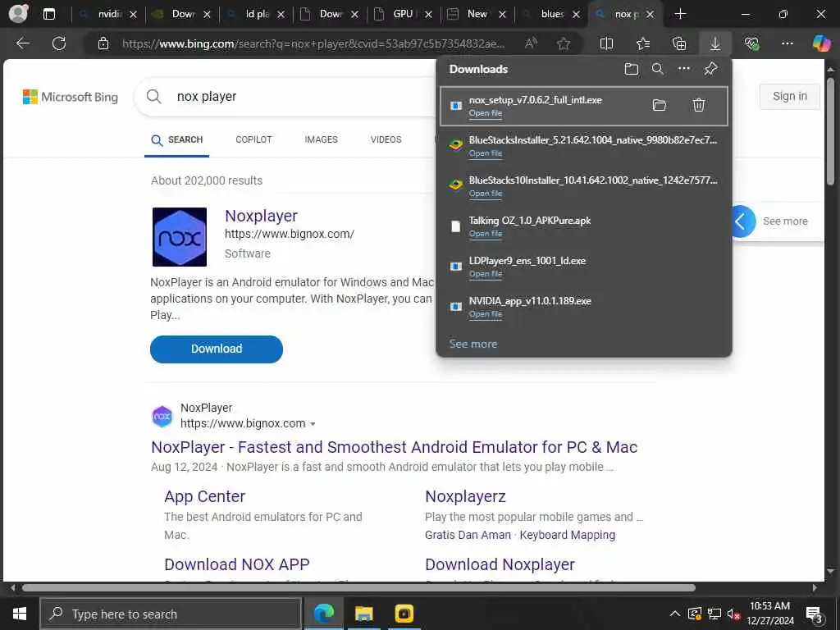840x630 pixels.
Task: Open the Copilot sidebar icon
Action: click(820, 43)
